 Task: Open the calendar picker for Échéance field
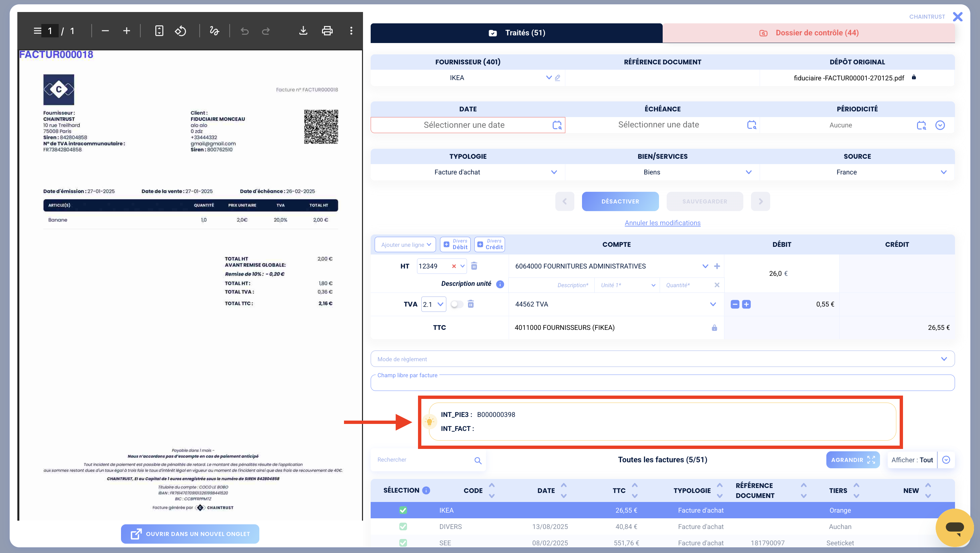coord(751,125)
